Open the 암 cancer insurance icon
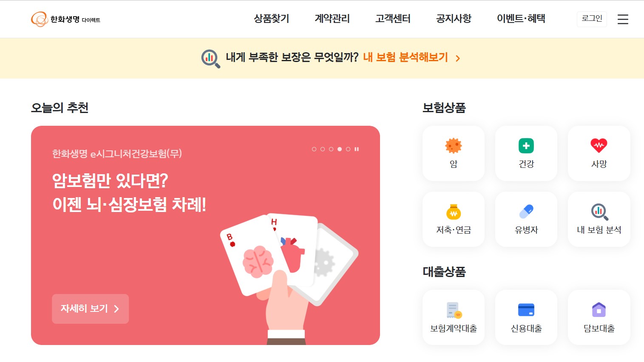The width and height of the screenshot is (644, 362). (454, 146)
